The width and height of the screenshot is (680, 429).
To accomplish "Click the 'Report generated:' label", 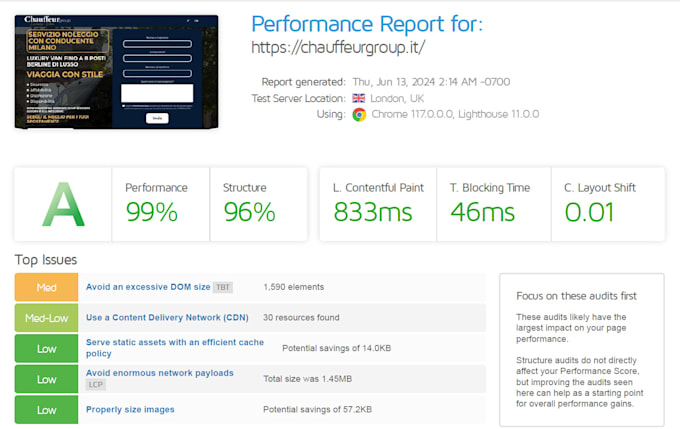I will coord(303,82).
